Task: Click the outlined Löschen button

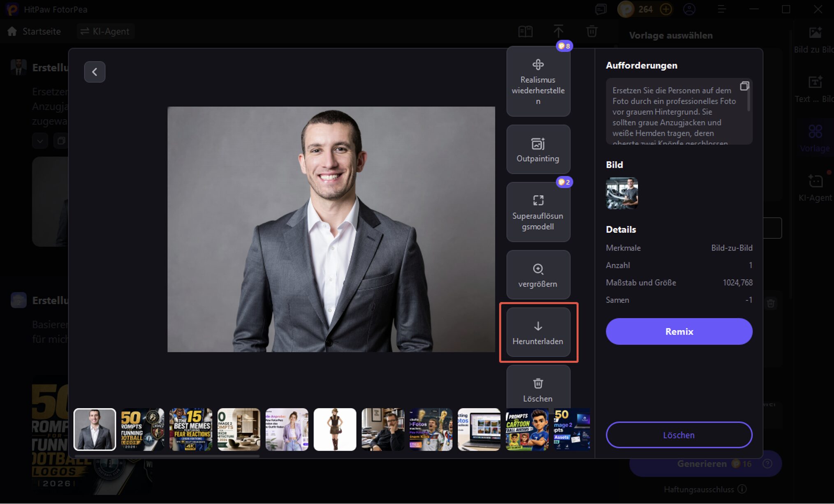Action: [679, 435]
